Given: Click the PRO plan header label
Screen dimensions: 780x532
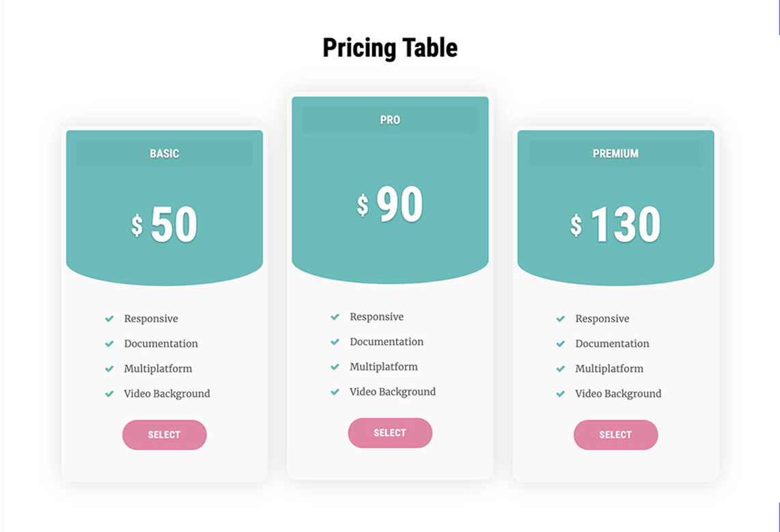Looking at the screenshot, I should (x=390, y=120).
